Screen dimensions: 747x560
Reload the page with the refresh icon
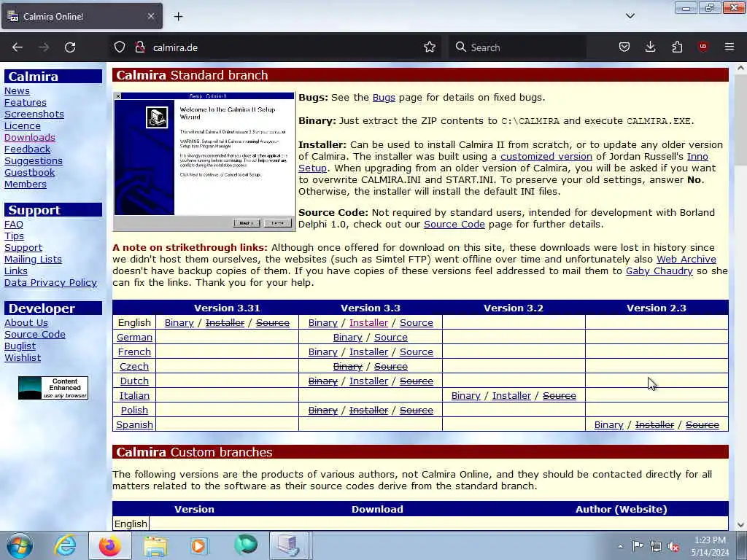click(70, 47)
